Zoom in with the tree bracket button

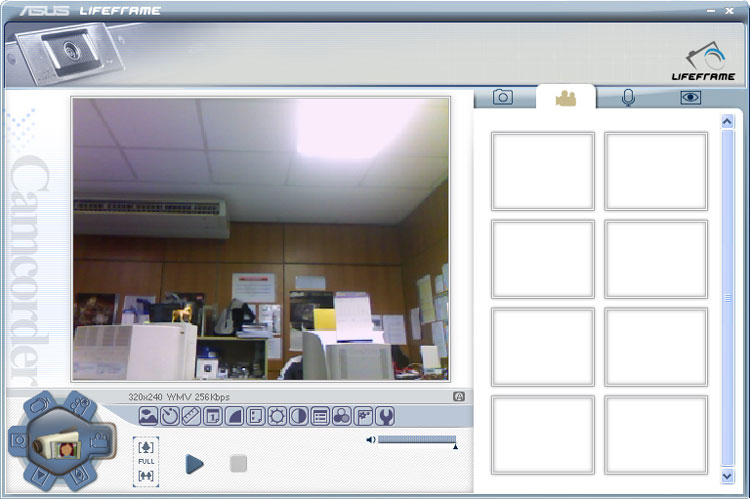[146, 447]
